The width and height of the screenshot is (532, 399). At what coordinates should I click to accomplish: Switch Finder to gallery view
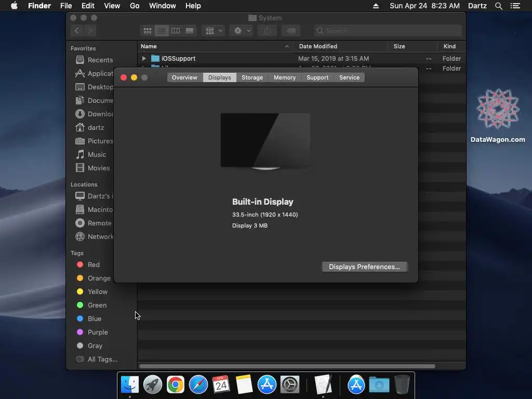click(190, 31)
